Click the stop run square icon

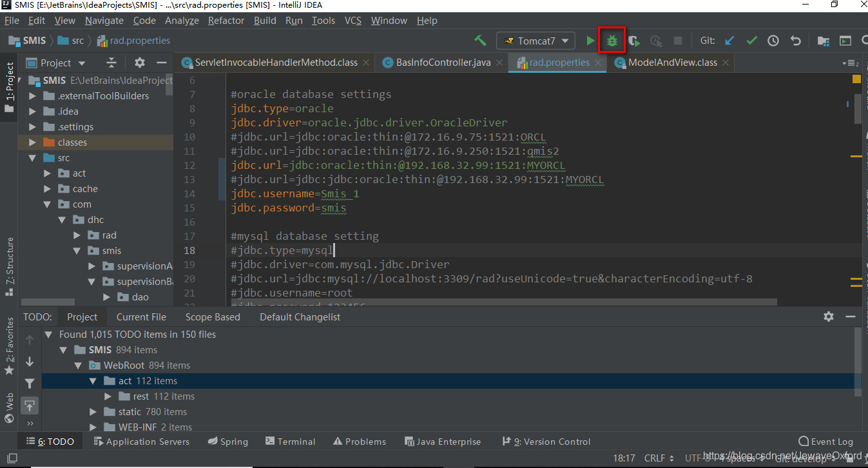point(678,41)
